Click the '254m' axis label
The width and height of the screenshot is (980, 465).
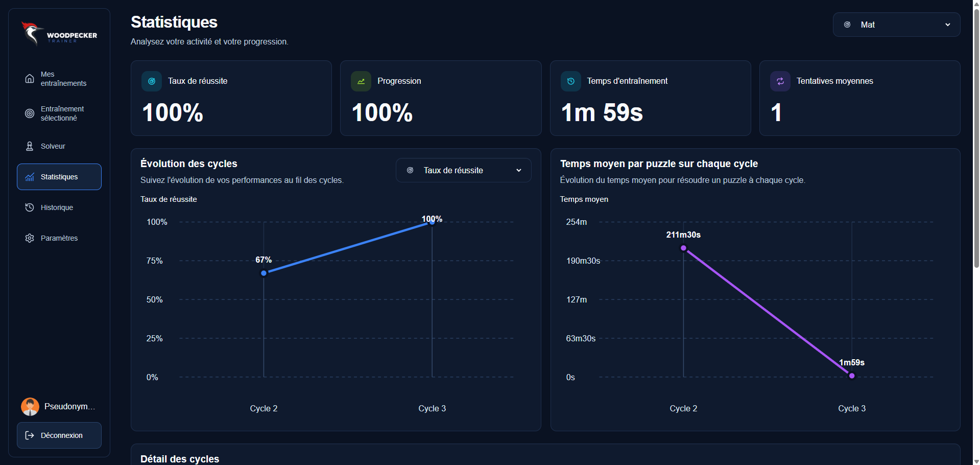click(x=577, y=222)
